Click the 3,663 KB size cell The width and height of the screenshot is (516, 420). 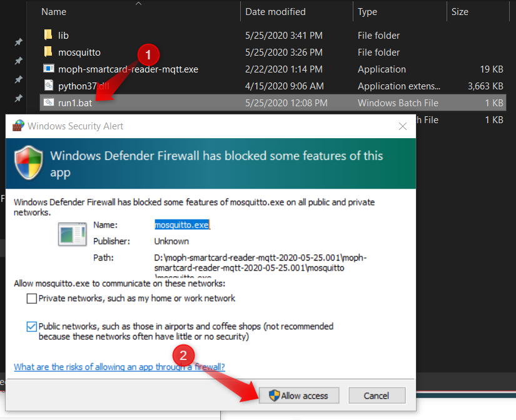click(x=485, y=86)
